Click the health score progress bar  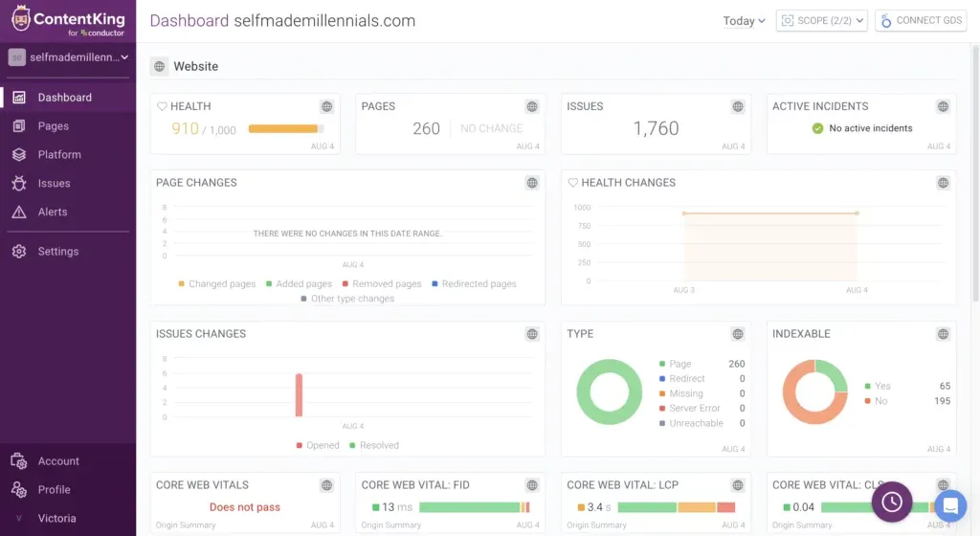tap(285, 128)
